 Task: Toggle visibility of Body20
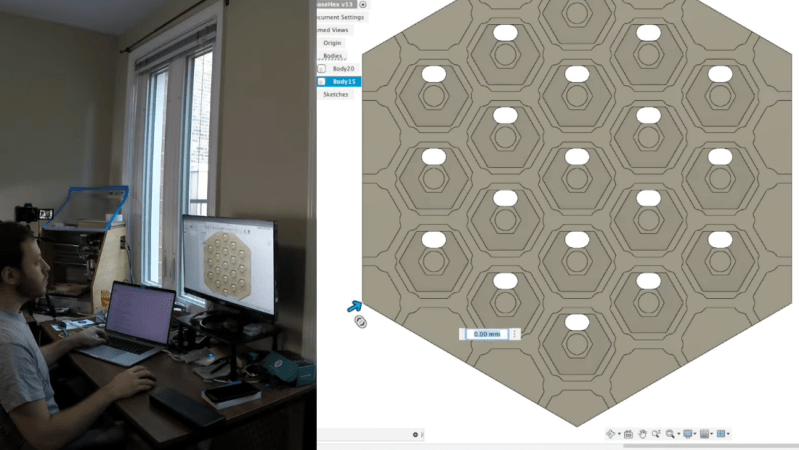tap(321, 68)
